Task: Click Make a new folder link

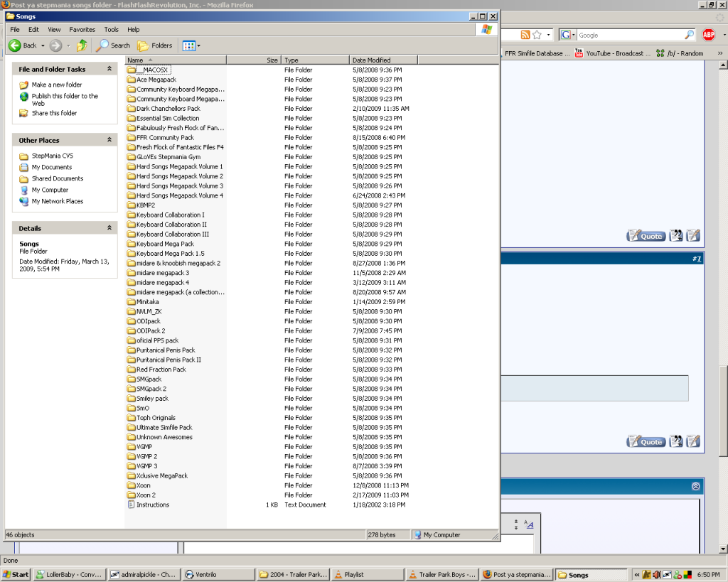Action: 57,85
